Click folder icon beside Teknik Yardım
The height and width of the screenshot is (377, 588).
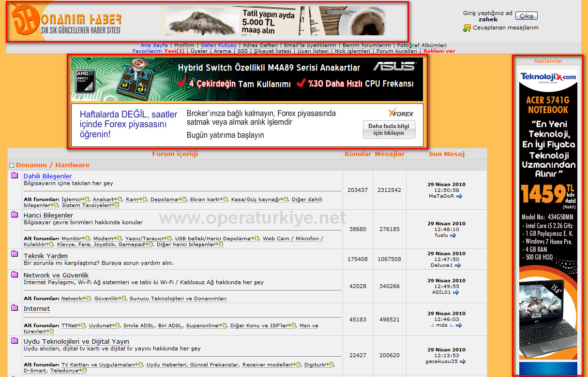coord(15,253)
